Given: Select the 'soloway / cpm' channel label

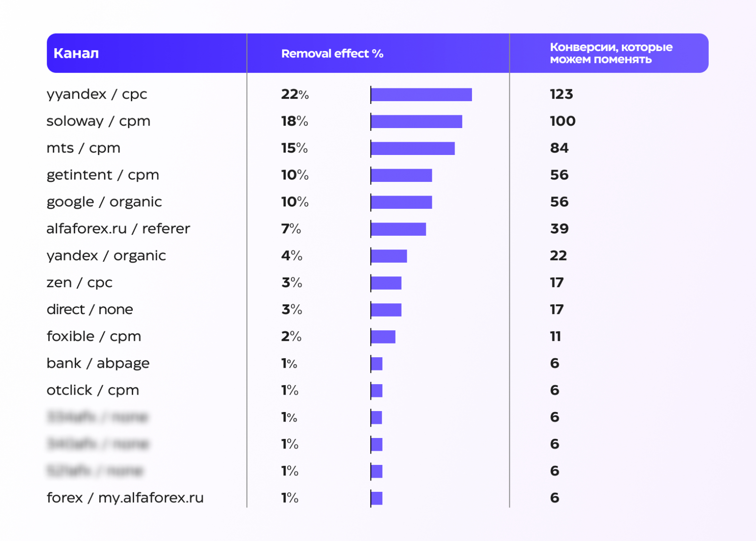Looking at the screenshot, I should click(98, 121).
